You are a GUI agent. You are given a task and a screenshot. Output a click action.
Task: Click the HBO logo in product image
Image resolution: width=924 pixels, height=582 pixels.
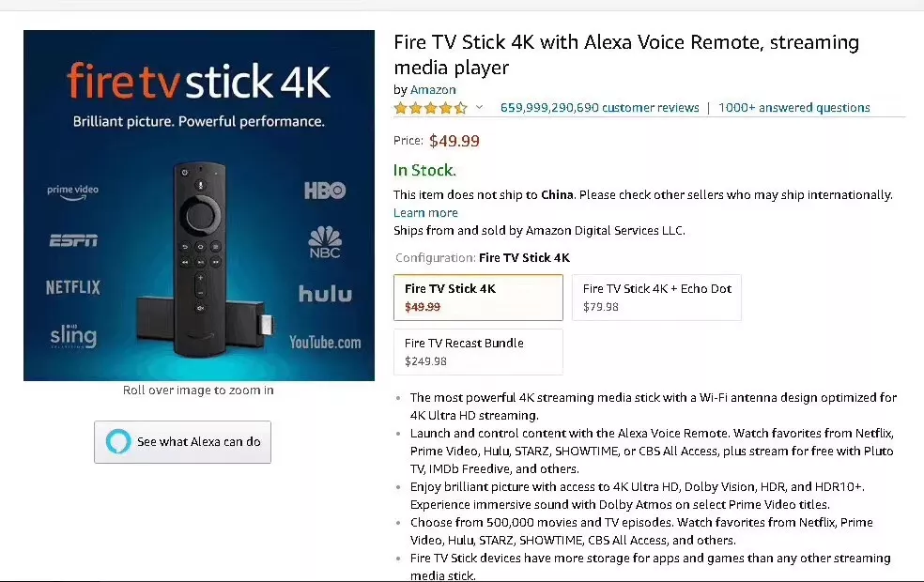pos(325,191)
